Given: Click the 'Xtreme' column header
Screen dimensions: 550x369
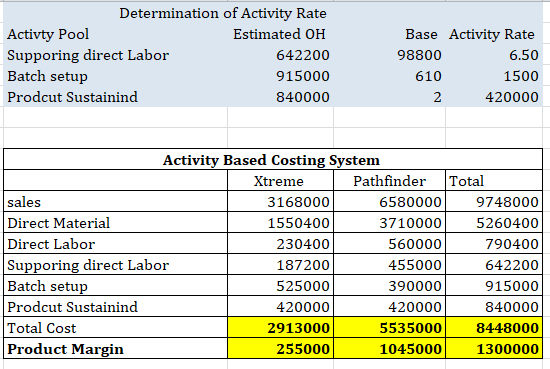Looking at the screenshot, I should tap(279, 181).
